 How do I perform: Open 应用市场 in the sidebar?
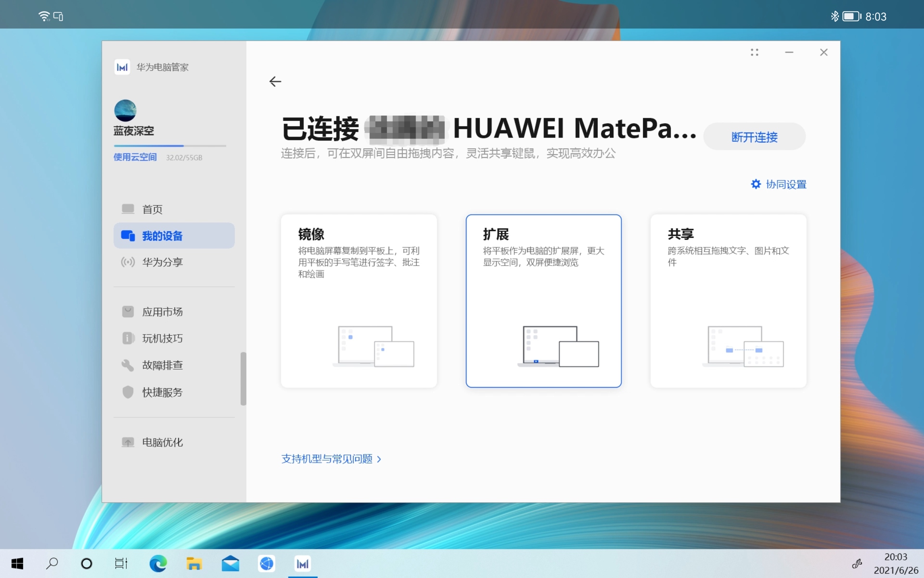(174, 312)
